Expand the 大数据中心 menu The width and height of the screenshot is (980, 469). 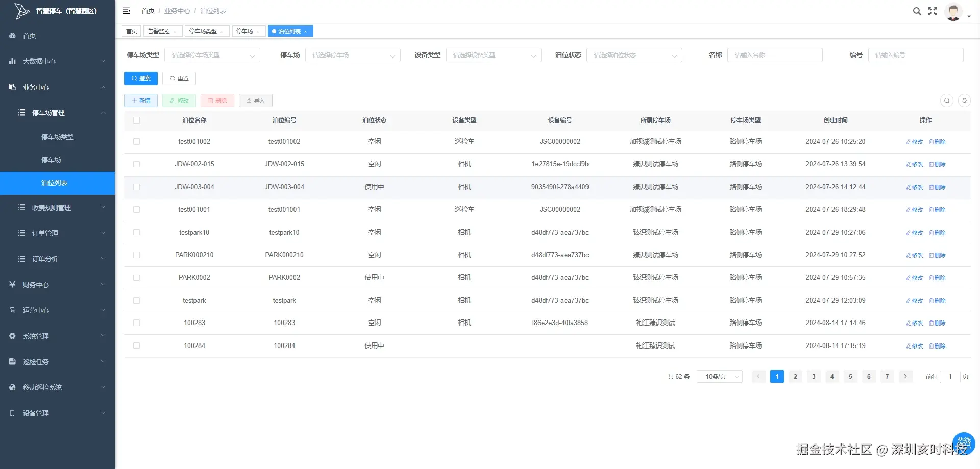click(57, 61)
